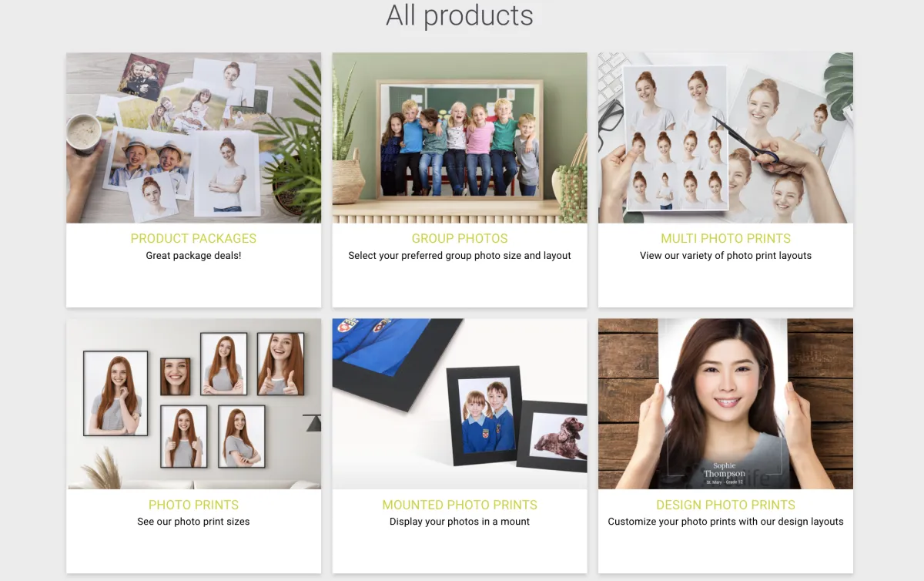Click 'View our variety of photo print layouts'
This screenshot has width=924, height=581.
pyautogui.click(x=725, y=256)
